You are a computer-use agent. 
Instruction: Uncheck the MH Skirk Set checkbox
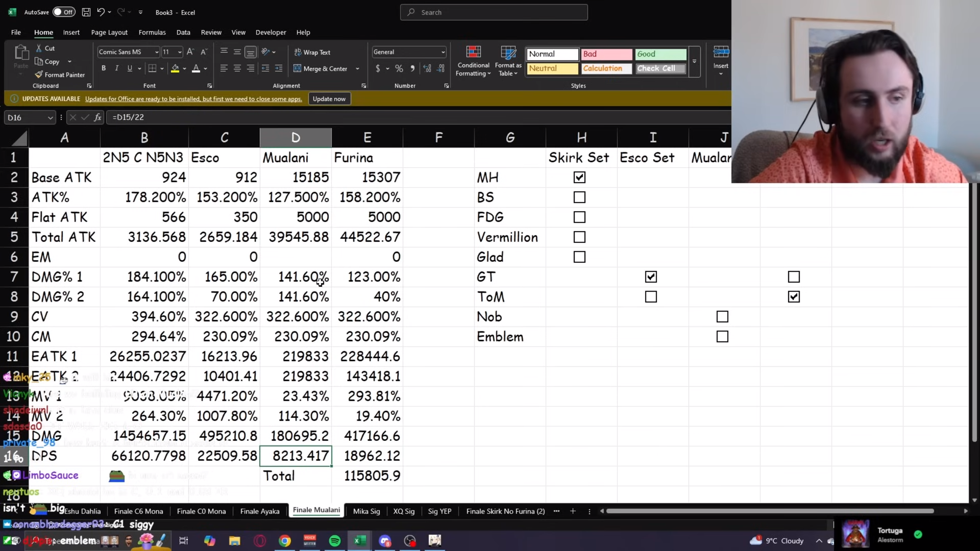coord(579,178)
